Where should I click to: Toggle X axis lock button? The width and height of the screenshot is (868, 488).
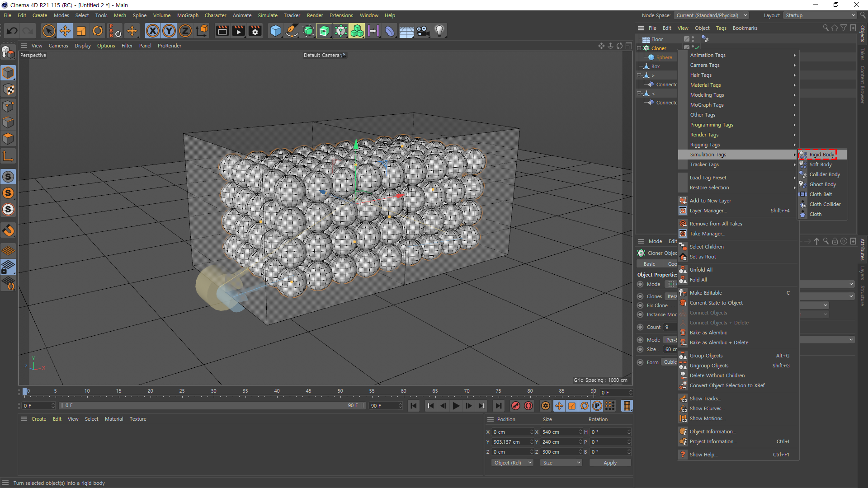153,31
